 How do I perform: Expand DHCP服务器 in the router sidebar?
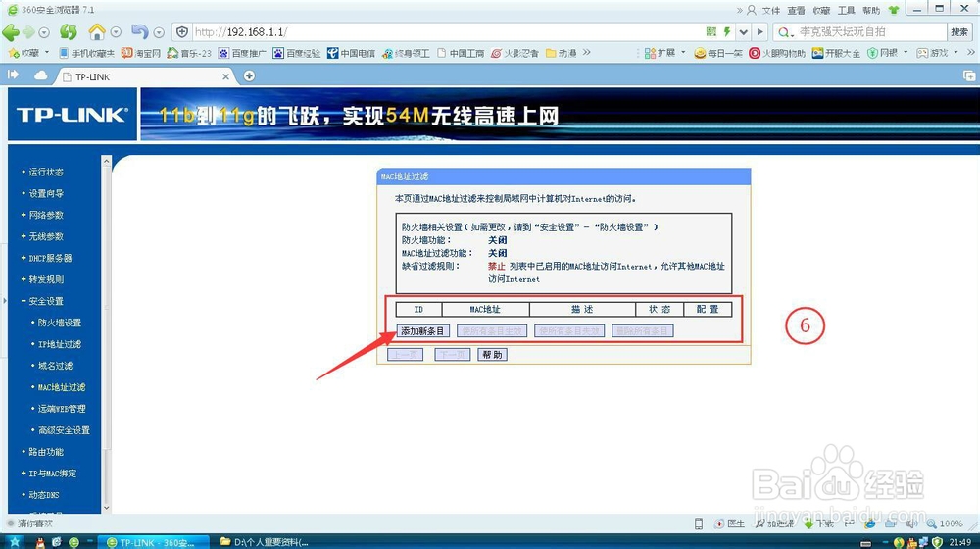50,258
